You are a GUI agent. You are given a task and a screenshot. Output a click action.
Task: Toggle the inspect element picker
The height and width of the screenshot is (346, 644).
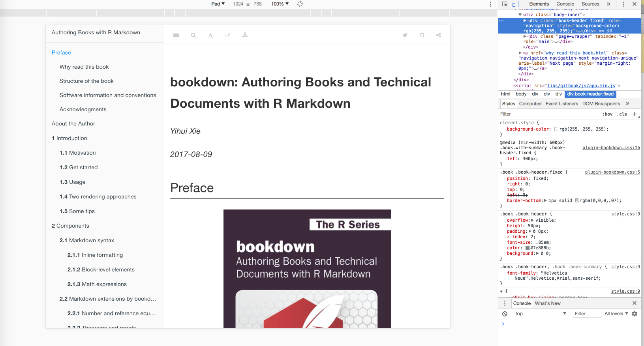pos(505,4)
